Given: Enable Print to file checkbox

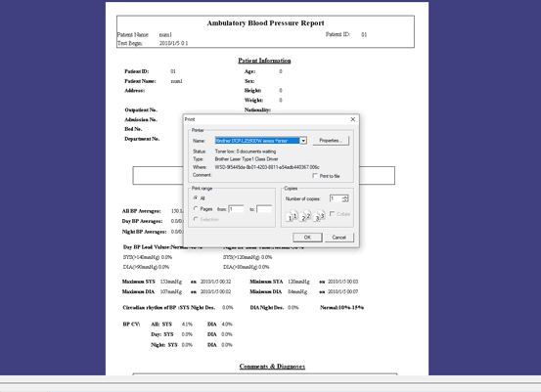Looking at the screenshot, I should click(x=315, y=176).
